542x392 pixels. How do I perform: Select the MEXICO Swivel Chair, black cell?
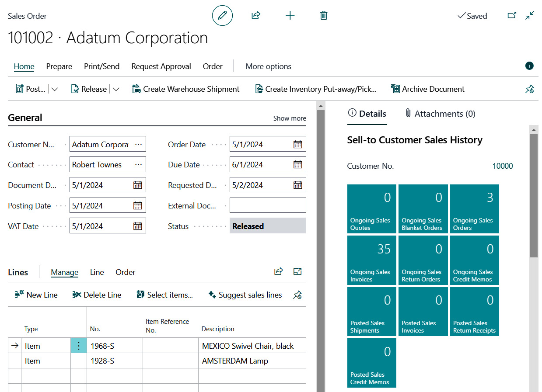[252, 346]
